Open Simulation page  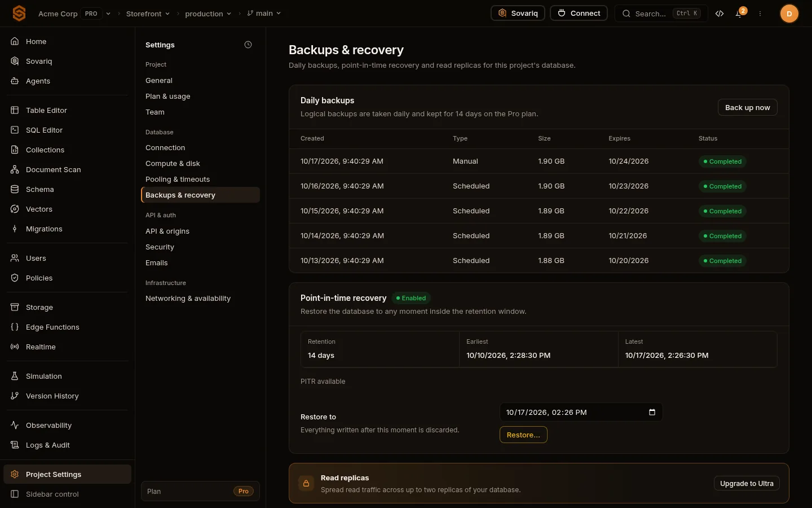coord(68,376)
